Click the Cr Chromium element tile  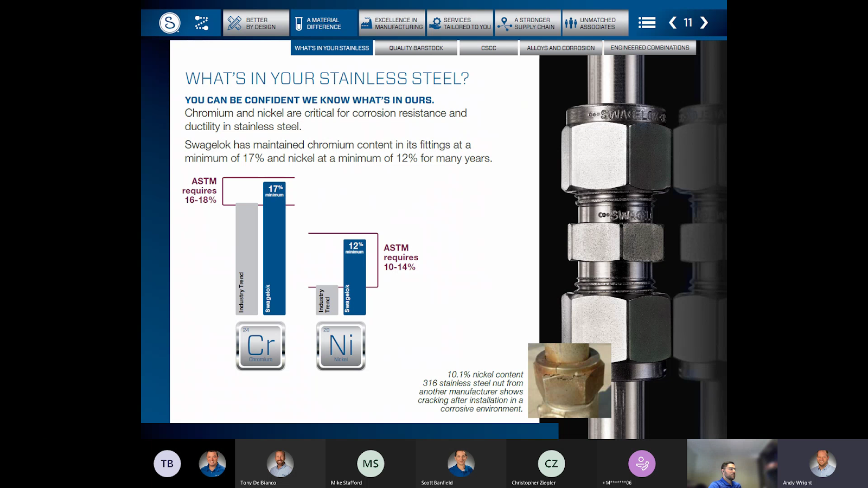tap(261, 346)
